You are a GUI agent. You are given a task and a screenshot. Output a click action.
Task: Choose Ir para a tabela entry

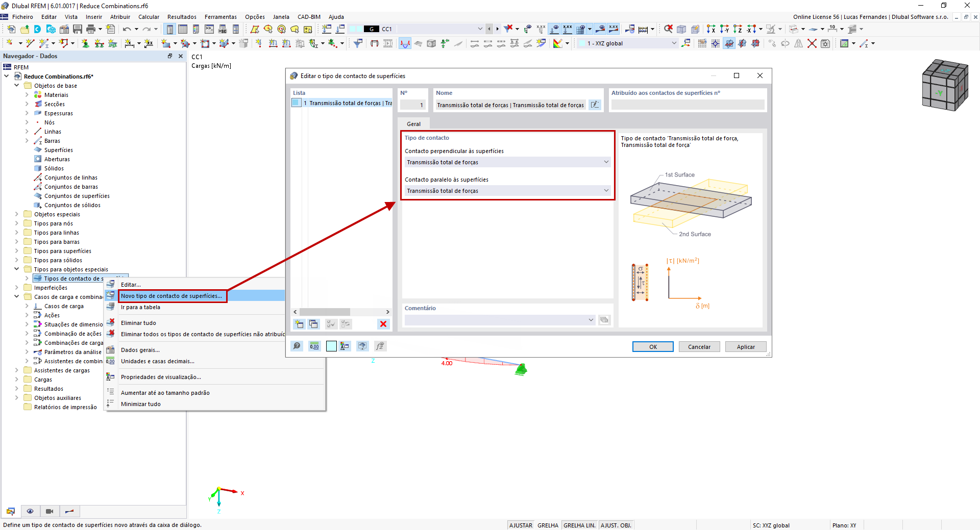click(140, 307)
